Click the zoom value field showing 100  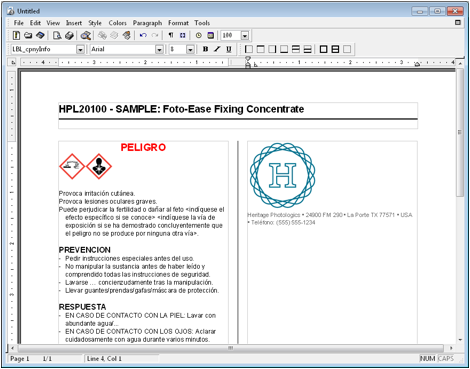[x=231, y=35]
